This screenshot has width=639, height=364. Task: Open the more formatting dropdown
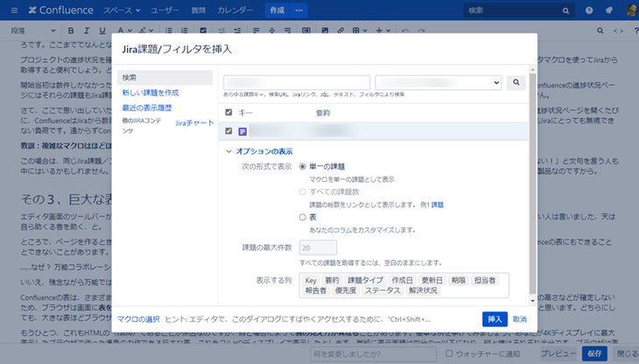click(145, 31)
